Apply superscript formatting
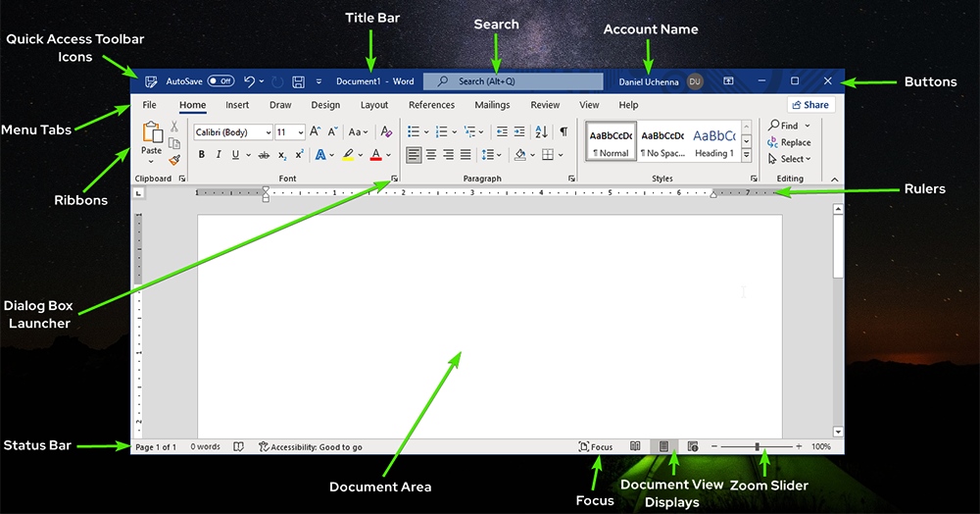This screenshot has width=980, height=514. click(299, 154)
